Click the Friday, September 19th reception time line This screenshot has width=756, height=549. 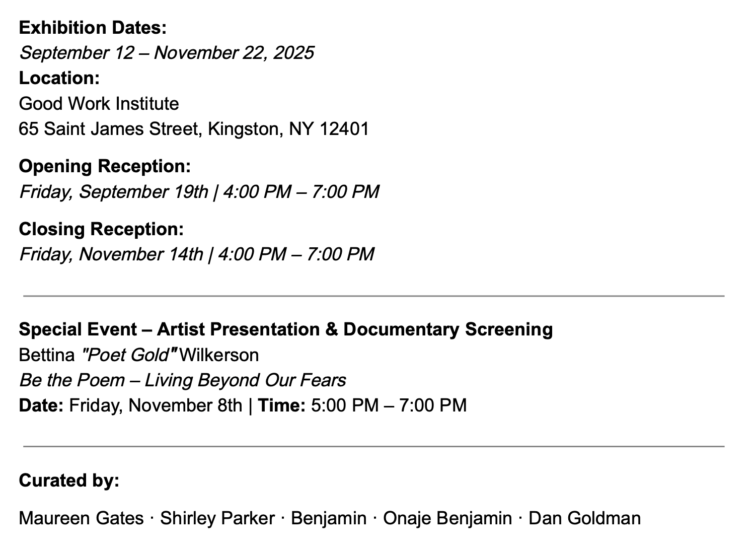(x=199, y=192)
